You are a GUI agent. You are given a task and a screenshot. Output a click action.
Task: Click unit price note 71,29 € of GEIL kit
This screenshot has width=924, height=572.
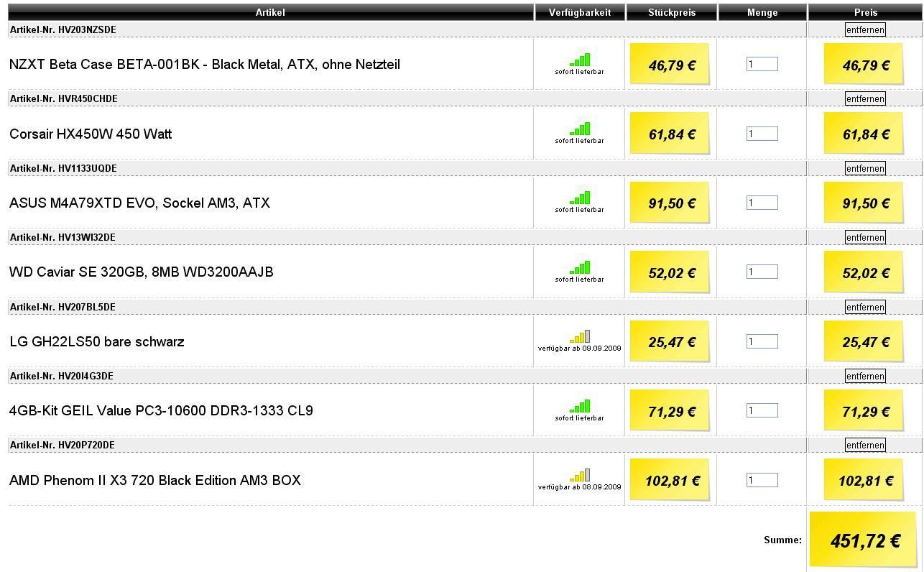(670, 411)
